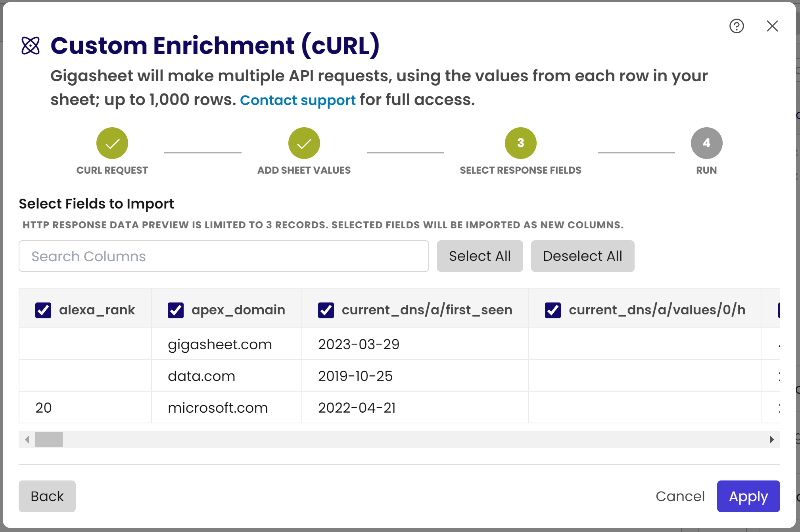Select step 3 Select Response Fields circle
The height and width of the screenshot is (532, 800).
(x=520, y=143)
